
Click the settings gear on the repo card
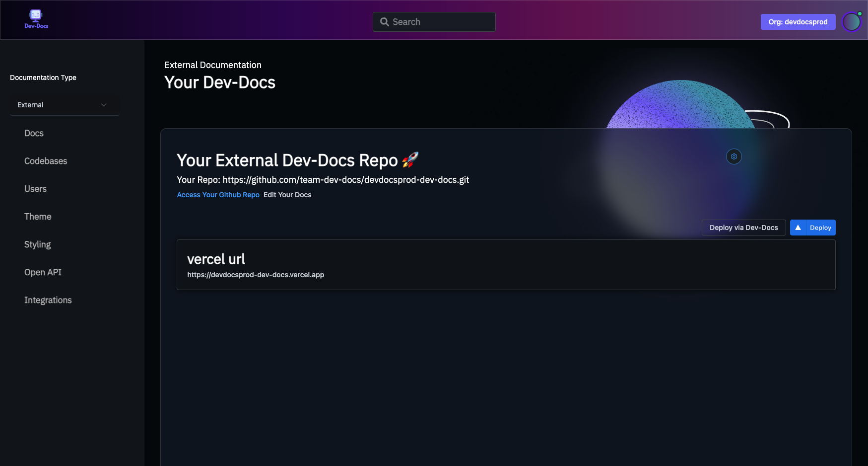734,156
